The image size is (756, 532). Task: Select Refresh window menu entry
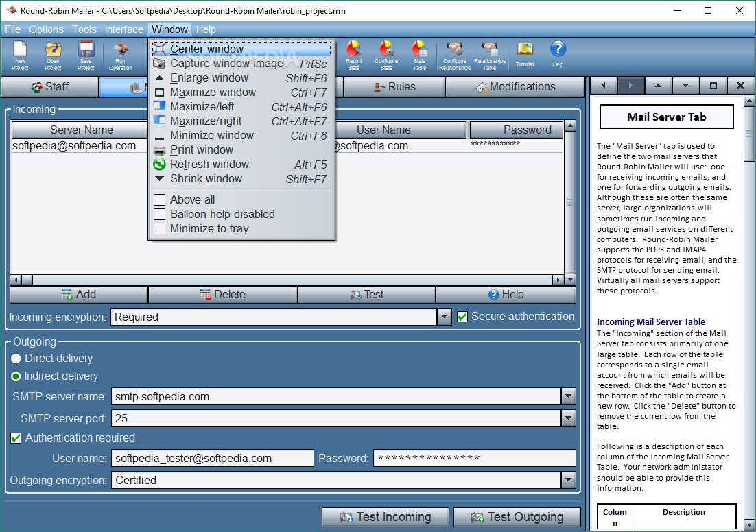[x=241, y=165]
